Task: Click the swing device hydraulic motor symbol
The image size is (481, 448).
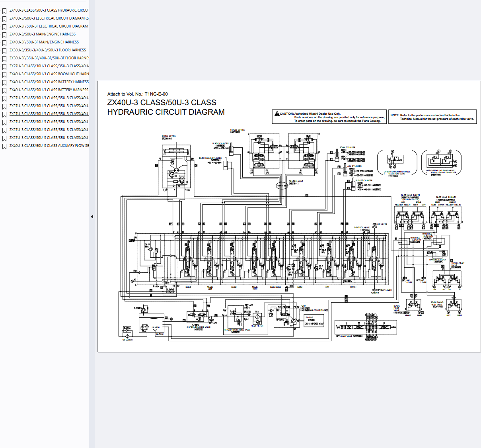Action: pos(176,170)
